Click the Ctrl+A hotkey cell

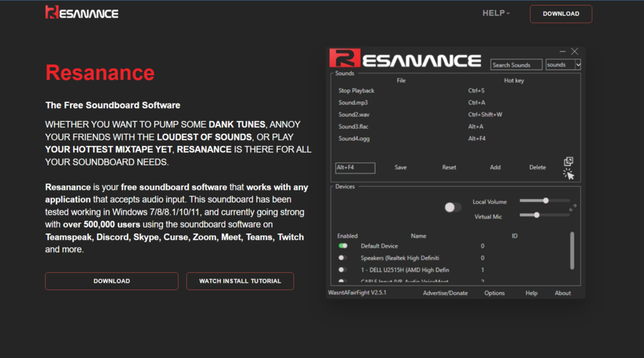click(x=477, y=102)
